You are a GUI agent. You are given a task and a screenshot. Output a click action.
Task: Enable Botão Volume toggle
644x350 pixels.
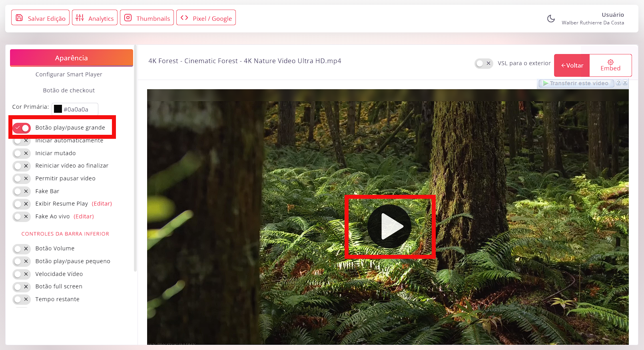click(x=22, y=249)
